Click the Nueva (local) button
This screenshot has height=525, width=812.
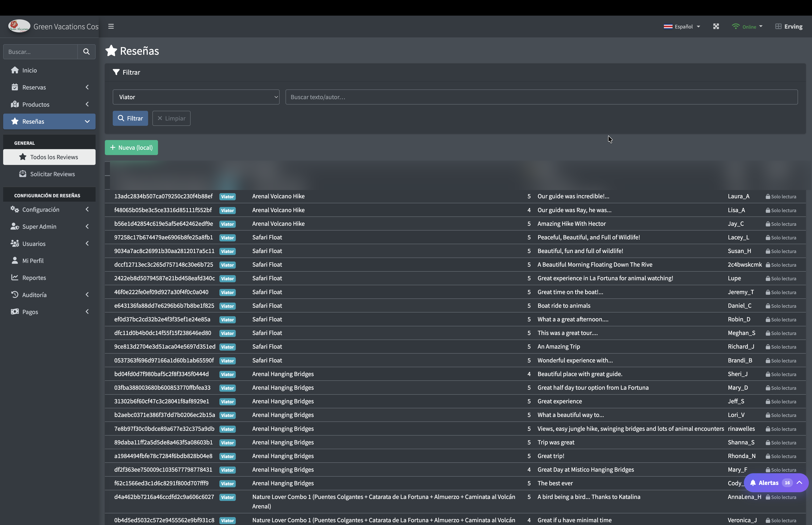pos(131,147)
